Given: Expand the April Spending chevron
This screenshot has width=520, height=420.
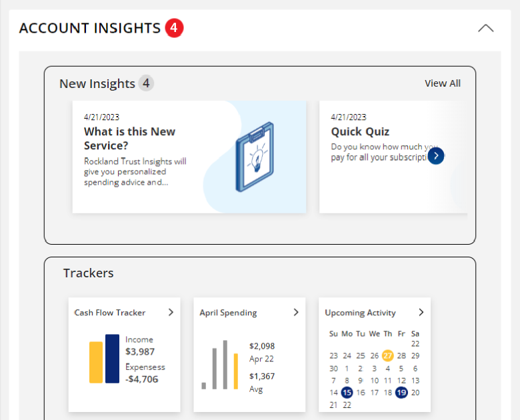Looking at the screenshot, I should tap(296, 312).
